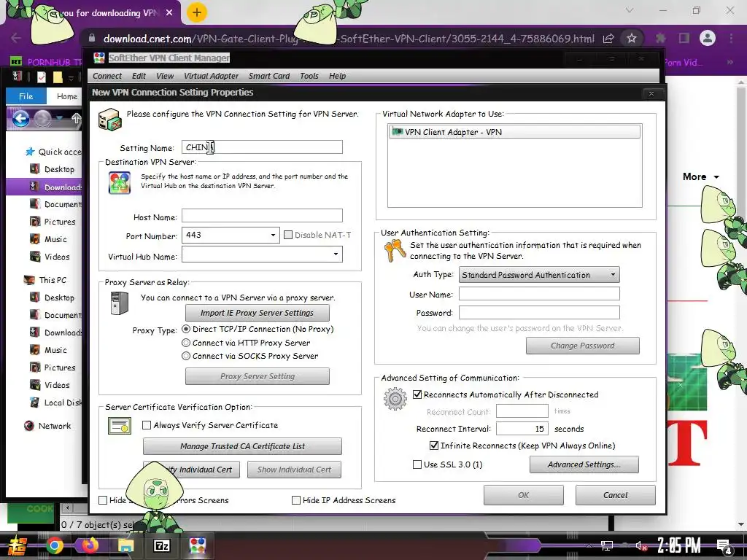Expand bookmarks bar overflow chevron

point(729,62)
